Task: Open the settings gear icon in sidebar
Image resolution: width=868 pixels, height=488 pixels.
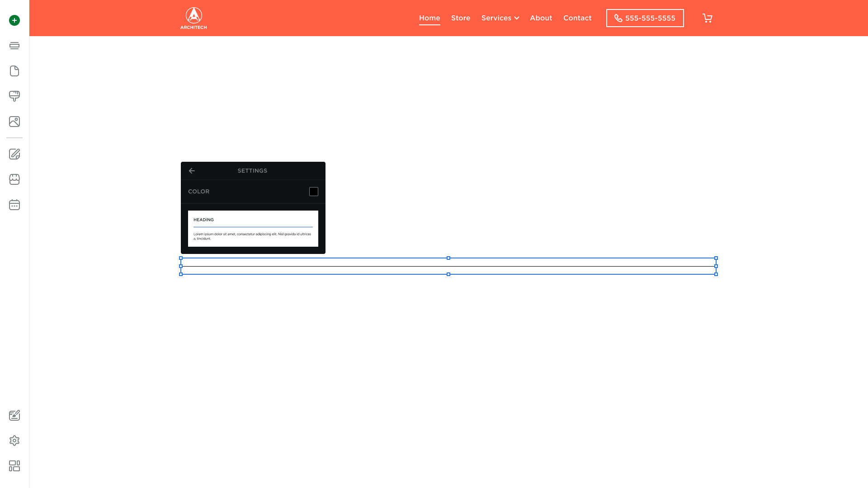Action: coord(14,441)
